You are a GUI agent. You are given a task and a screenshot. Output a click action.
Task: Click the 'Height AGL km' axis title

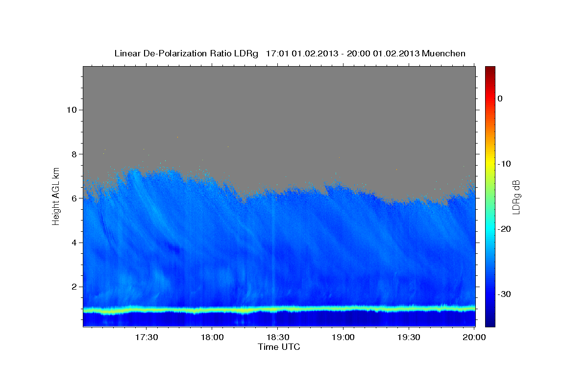56,196
